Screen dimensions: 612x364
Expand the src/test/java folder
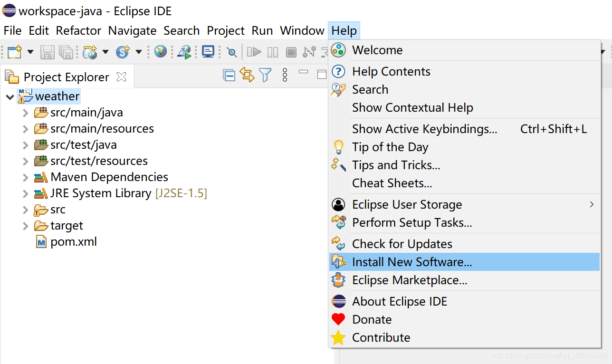pyautogui.click(x=26, y=145)
